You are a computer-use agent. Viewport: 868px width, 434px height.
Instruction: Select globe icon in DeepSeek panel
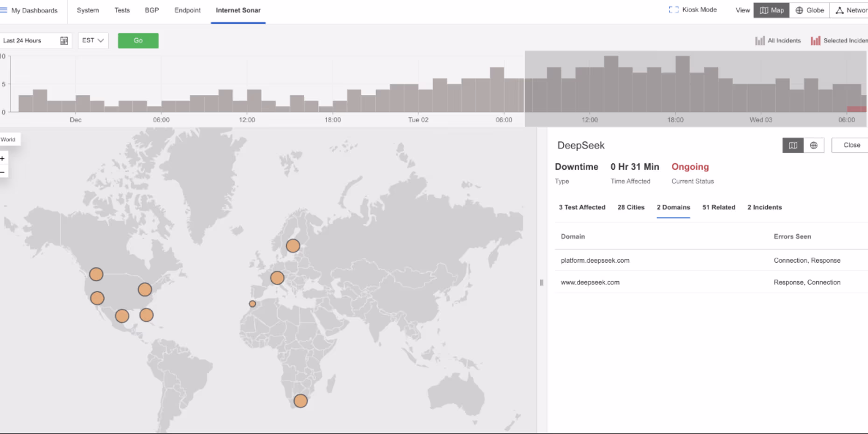coord(814,145)
